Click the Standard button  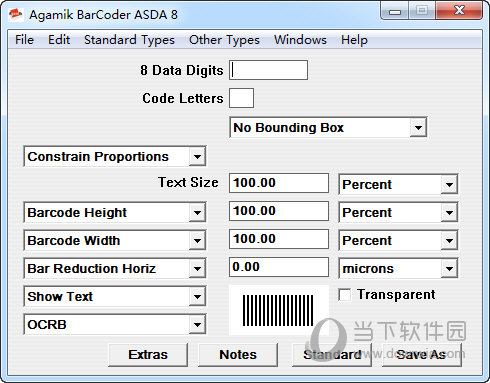pyautogui.click(x=332, y=355)
